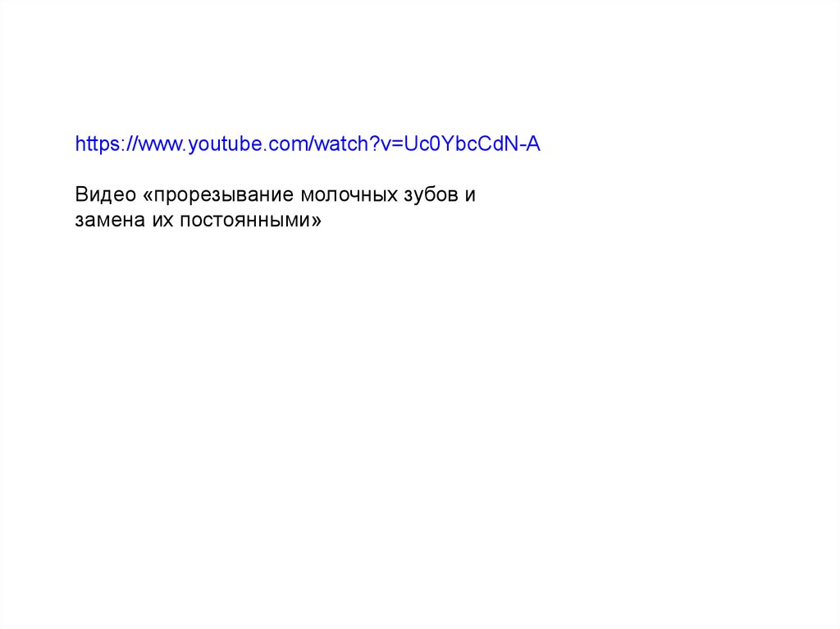This screenshot has height=629, width=840.
Task: Click the word 'их' on second line
Action: point(162,221)
